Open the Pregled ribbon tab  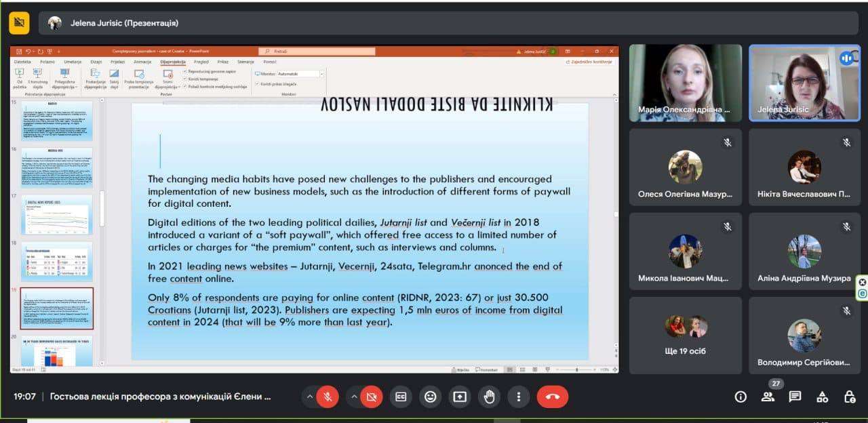pyautogui.click(x=201, y=62)
